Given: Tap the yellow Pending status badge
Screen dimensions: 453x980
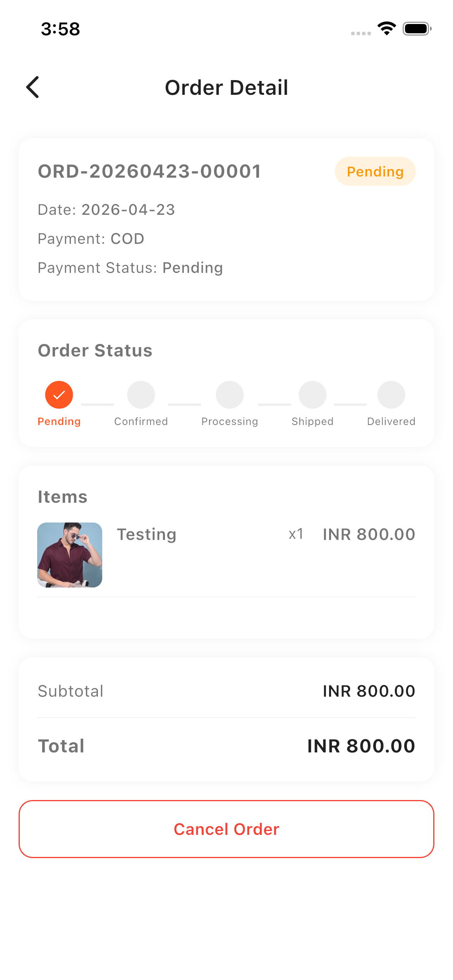Looking at the screenshot, I should (x=375, y=171).
